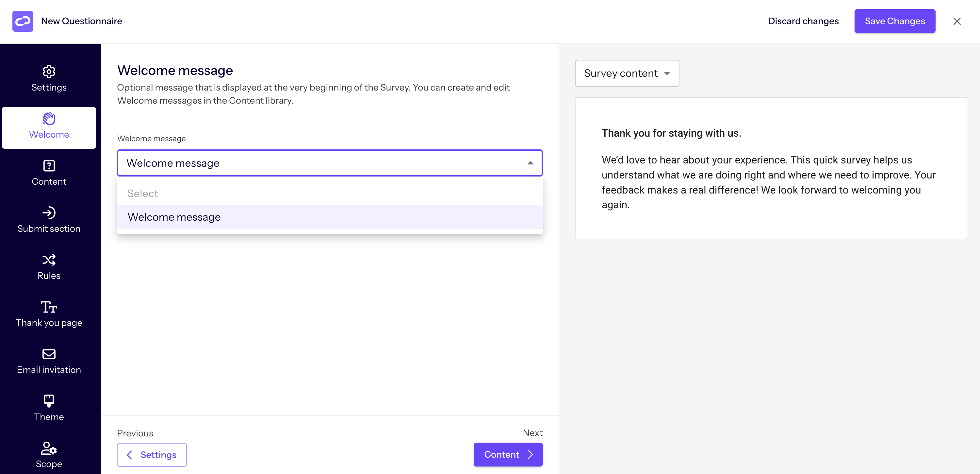This screenshot has width=980, height=474.
Task: Click the 'Thank you for staying with us.' heading
Action: point(672,133)
